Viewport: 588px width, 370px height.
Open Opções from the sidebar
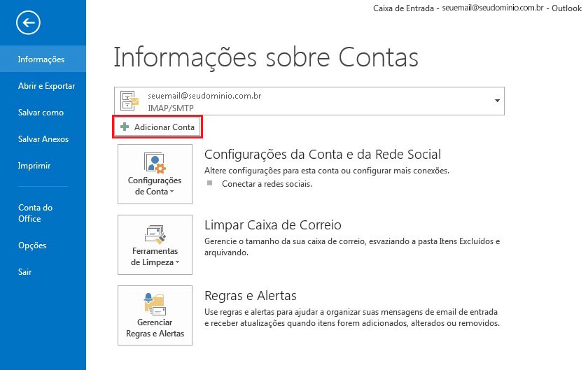pos(32,246)
